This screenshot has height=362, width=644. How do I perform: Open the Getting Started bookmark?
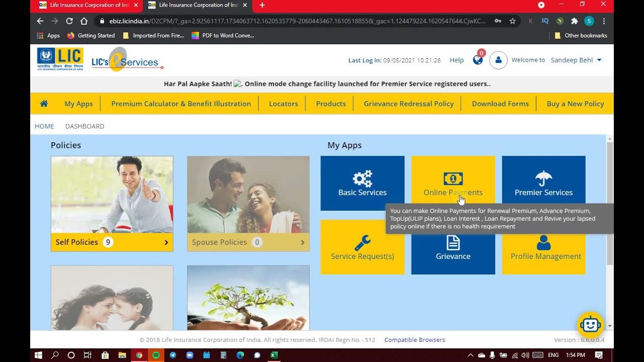(91, 36)
